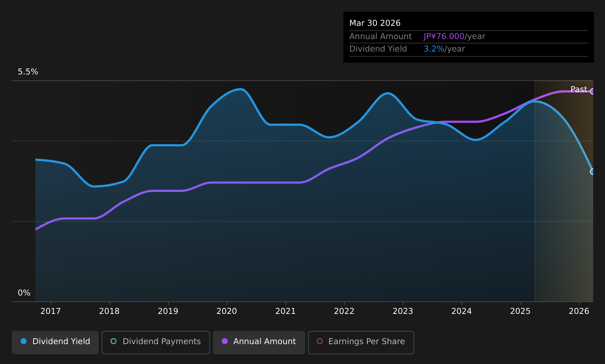Screen dimensions: 605x364
Task: Click the 2020 x-axis label
Action: pyautogui.click(x=227, y=311)
